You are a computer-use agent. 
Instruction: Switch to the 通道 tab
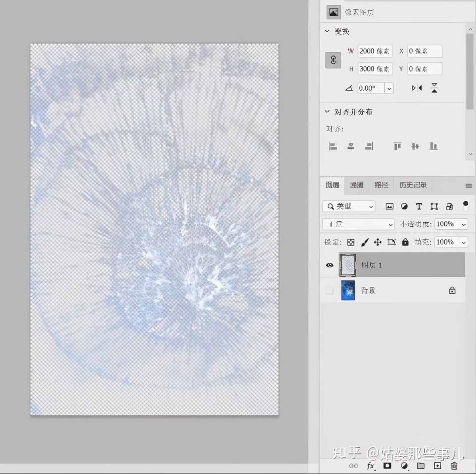tap(356, 185)
